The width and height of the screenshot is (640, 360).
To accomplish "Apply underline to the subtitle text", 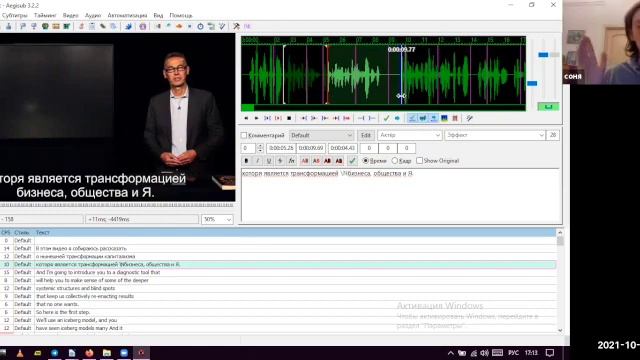I will (269, 161).
